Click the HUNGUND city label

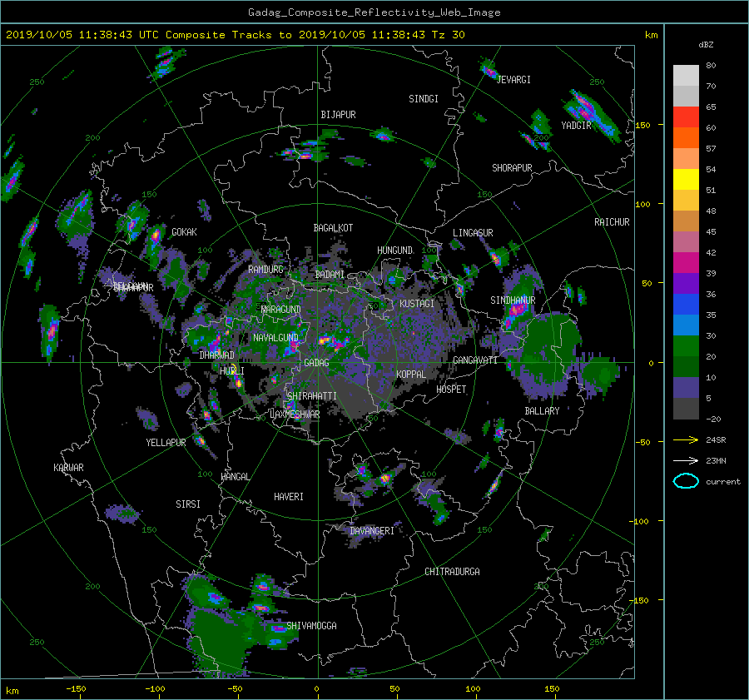[394, 251]
